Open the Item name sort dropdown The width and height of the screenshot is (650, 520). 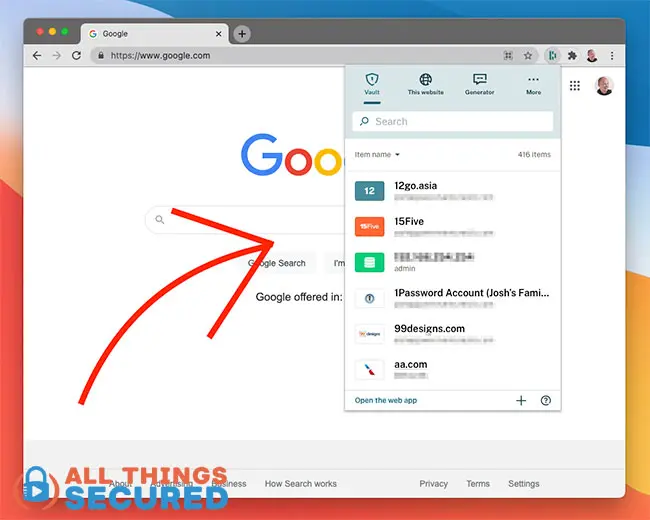click(377, 155)
